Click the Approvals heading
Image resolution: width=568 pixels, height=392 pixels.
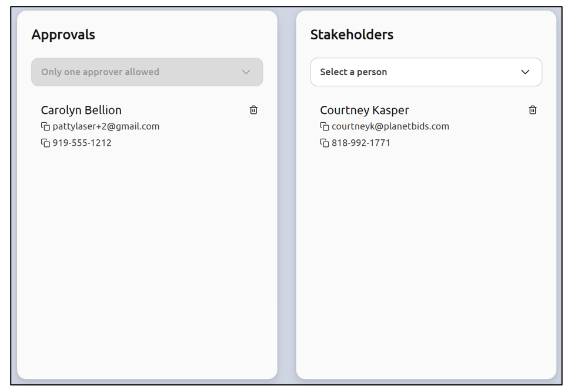tap(63, 35)
